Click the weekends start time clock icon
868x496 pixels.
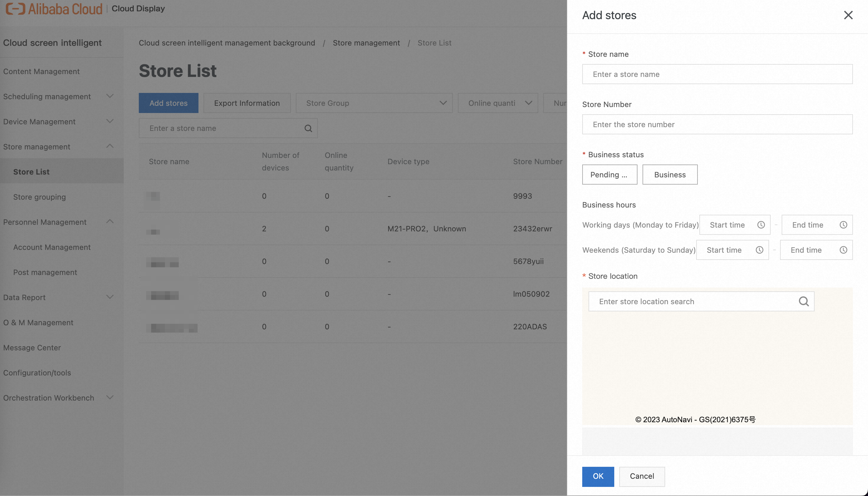759,250
